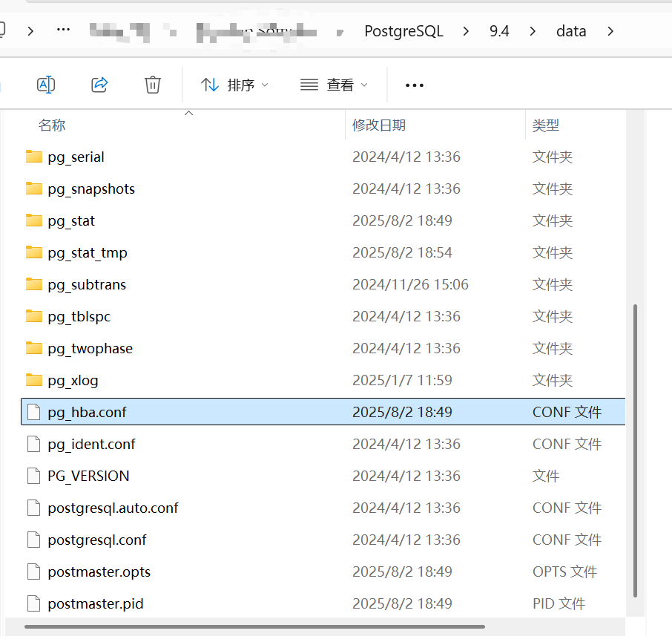Click date 2025/1/7 11:59 of pg_xlog

[x=402, y=380]
